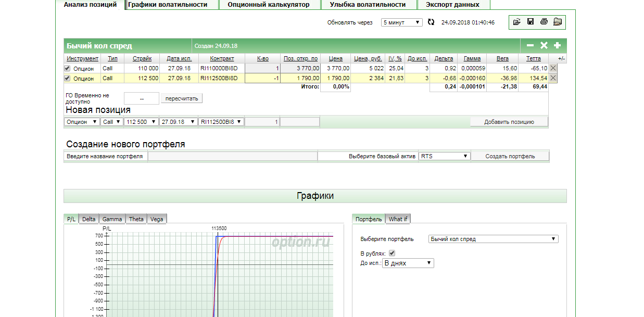Screen dimensions: 644x317
Task: Delete the 110 000 strike Call row
Action: click(553, 68)
